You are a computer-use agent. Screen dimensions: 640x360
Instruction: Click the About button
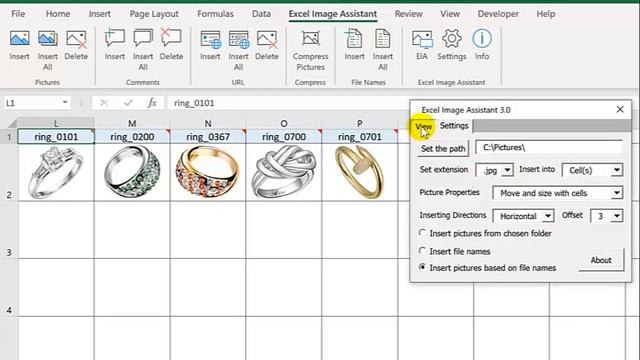tap(601, 260)
